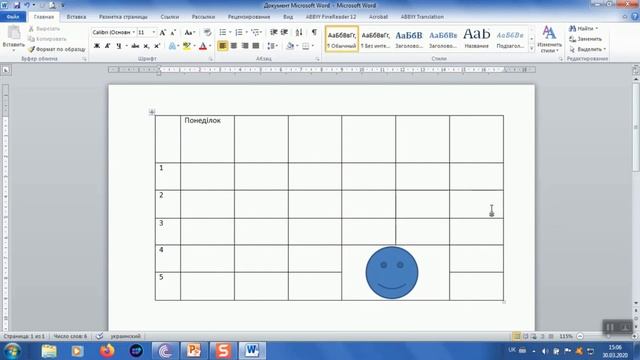Viewport: 640px width, 360px height.
Task: Toggle superscript formatting
Action: pyautogui.click(x=157, y=46)
